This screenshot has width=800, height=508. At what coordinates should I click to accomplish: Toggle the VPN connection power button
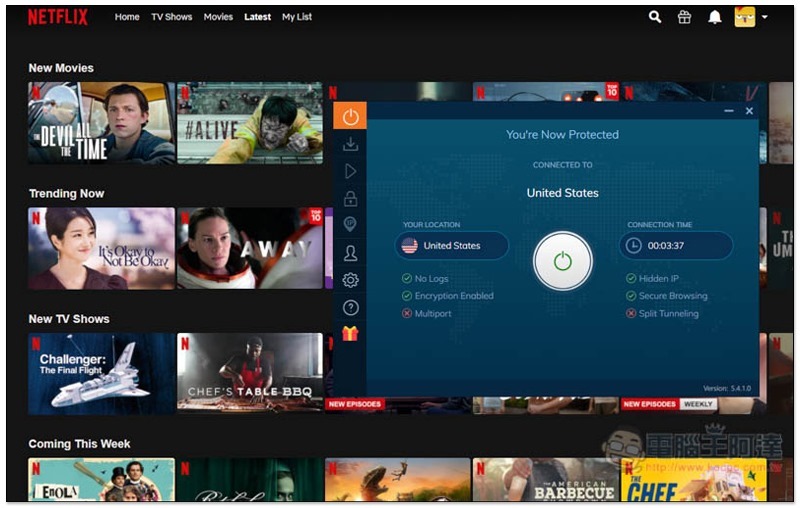[563, 261]
